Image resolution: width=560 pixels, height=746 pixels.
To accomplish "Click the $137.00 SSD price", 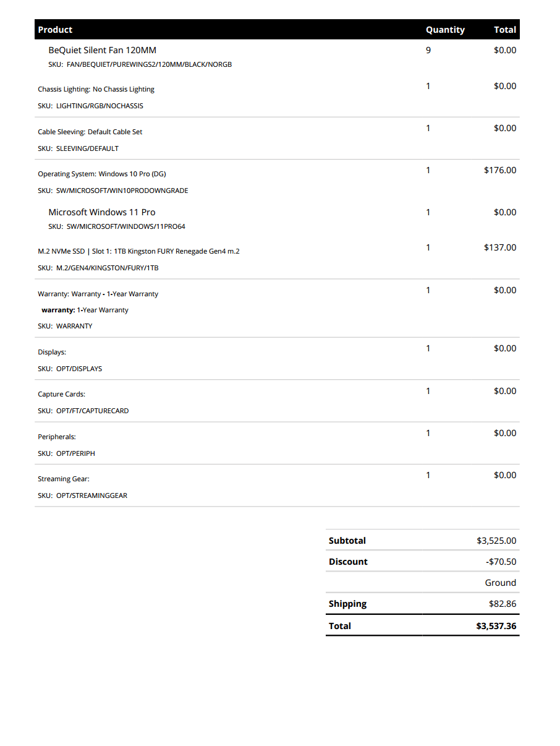I will pyautogui.click(x=500, y=247).
